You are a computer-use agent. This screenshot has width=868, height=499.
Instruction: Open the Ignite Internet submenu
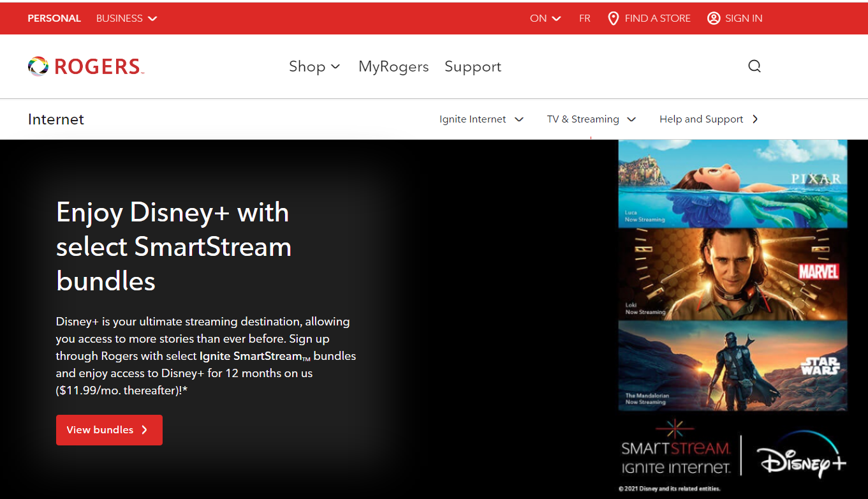click(482, 119)
